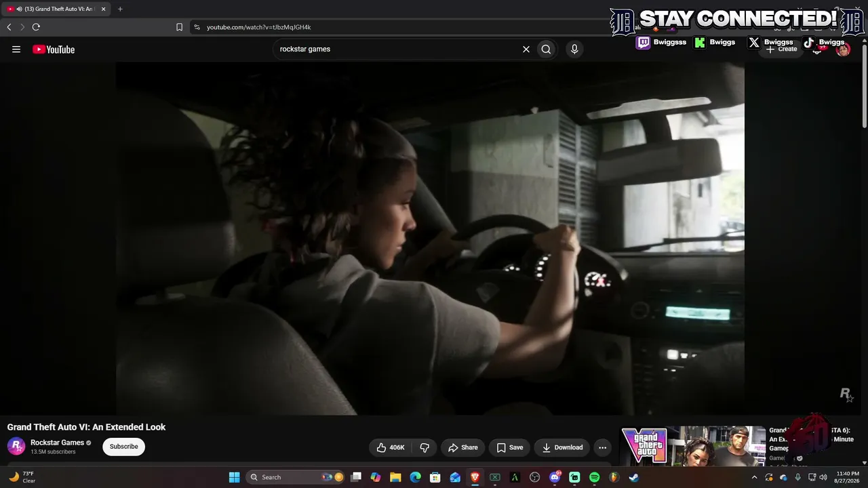Viewport: 868px width, 488px height.
Task: Open the recommended GTA 6 video thumbnail
Action: coord(694,446)
